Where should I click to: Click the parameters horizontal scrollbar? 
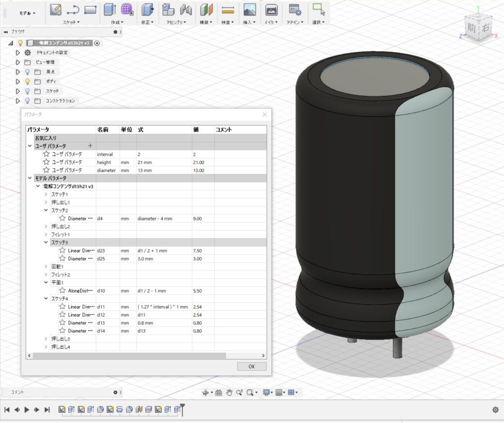tap(129, 355)
